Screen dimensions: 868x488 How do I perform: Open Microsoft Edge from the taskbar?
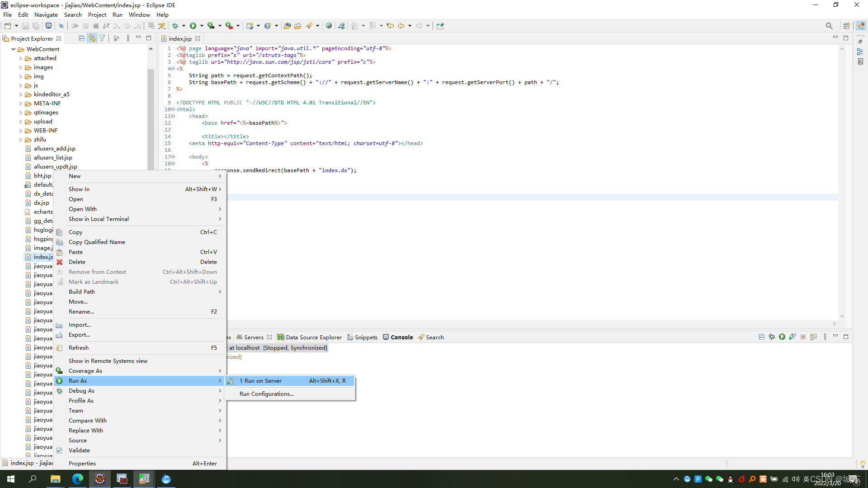(x=77, y=479)
